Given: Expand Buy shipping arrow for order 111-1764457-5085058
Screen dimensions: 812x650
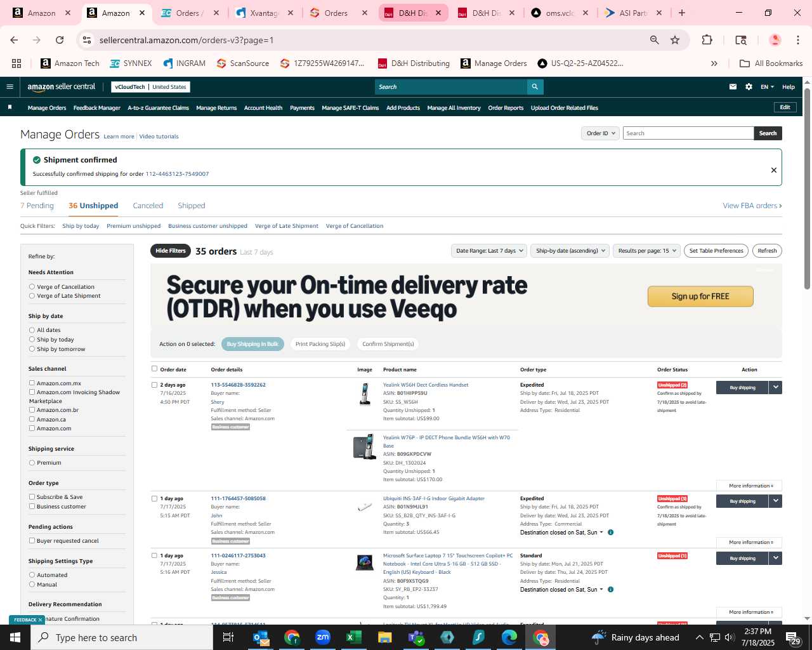Looking at the screenshot, I should coord(775,501).
